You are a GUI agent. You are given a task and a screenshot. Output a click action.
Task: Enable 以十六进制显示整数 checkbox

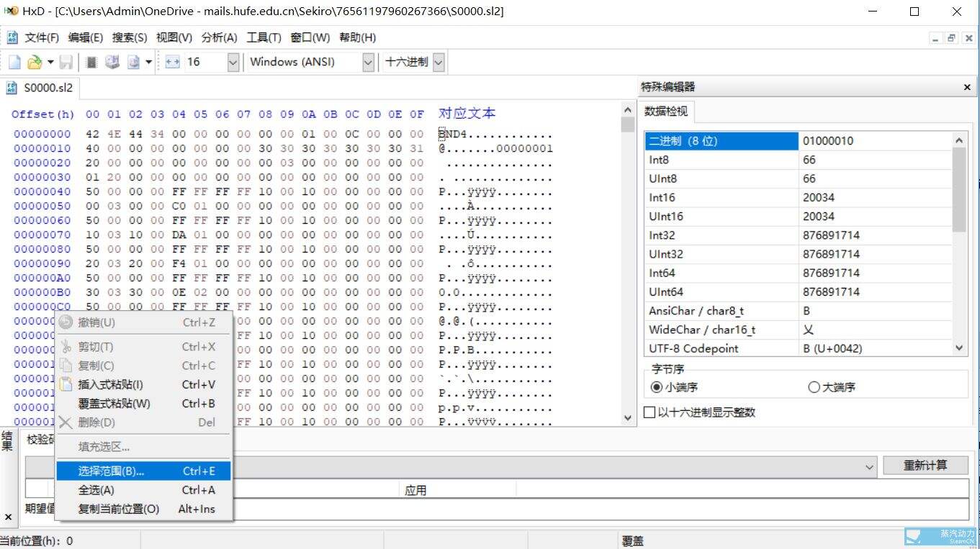coord(649,412)
